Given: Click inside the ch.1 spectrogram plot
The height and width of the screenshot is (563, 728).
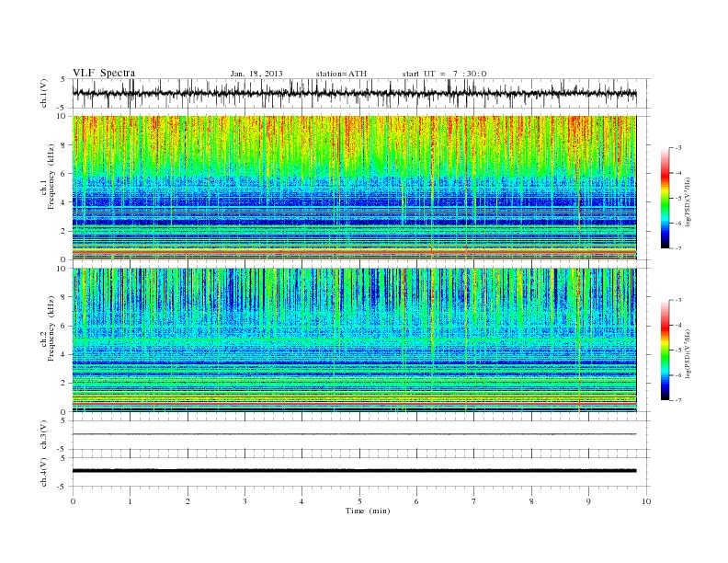Looking at the screenshot, I should click(354, 188).
